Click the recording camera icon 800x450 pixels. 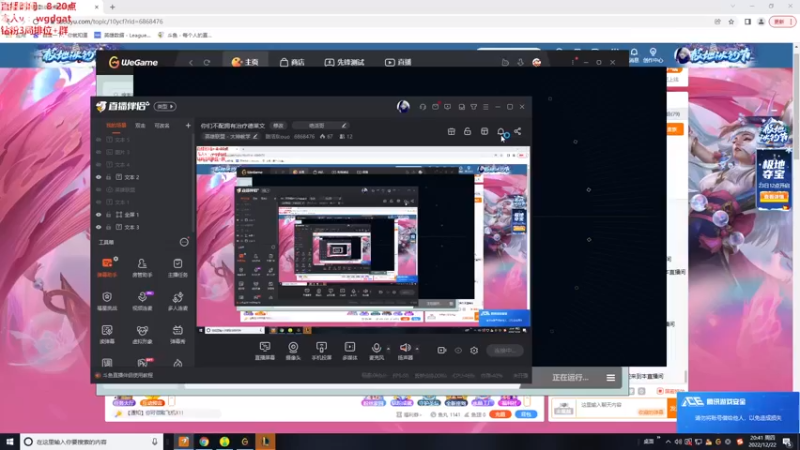[x=442, y=351]
